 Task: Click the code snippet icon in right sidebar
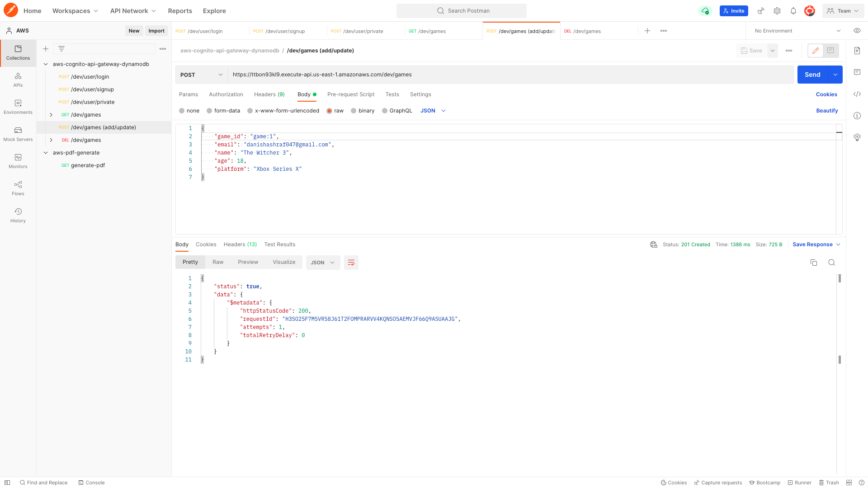857,94
